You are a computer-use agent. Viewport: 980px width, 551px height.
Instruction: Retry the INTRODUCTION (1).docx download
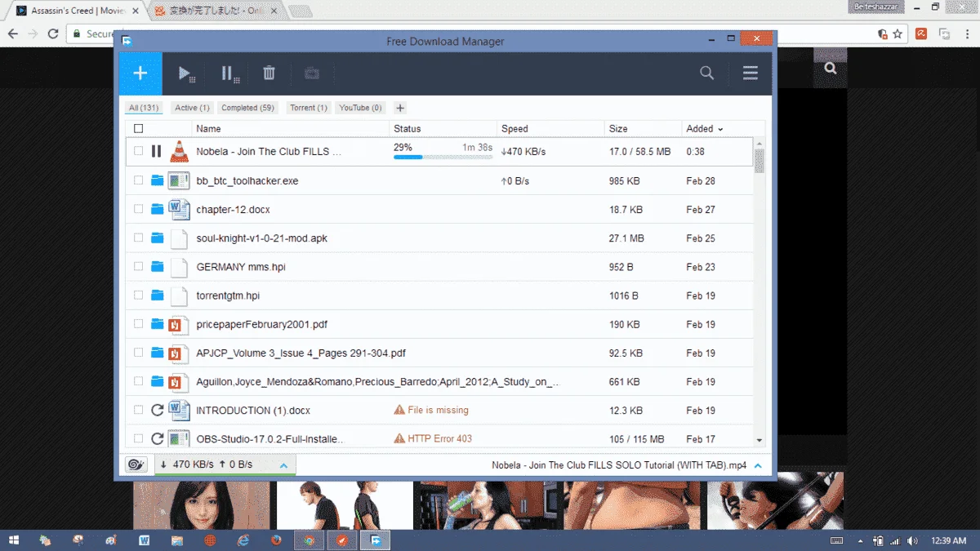point(158,410)
